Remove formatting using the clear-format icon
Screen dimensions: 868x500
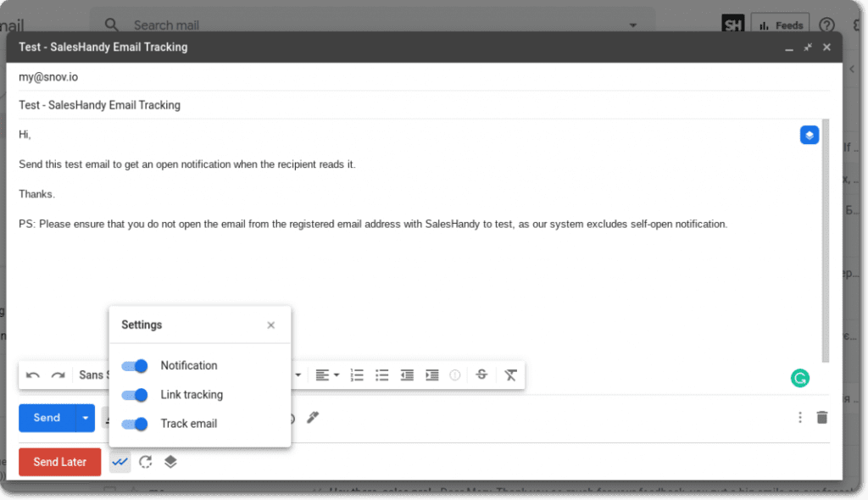[510, 375]
